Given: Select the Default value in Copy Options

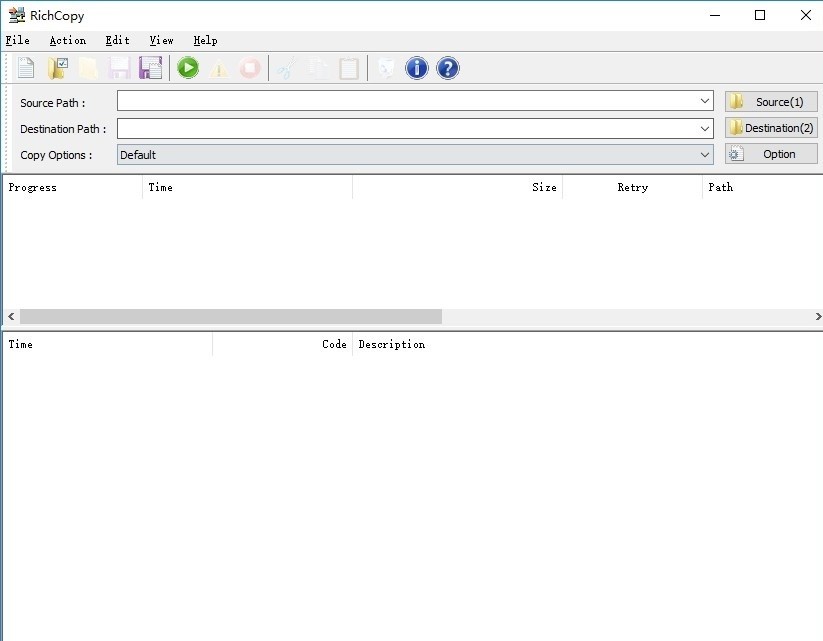Looking at the screenshot, I should [138, 155].
